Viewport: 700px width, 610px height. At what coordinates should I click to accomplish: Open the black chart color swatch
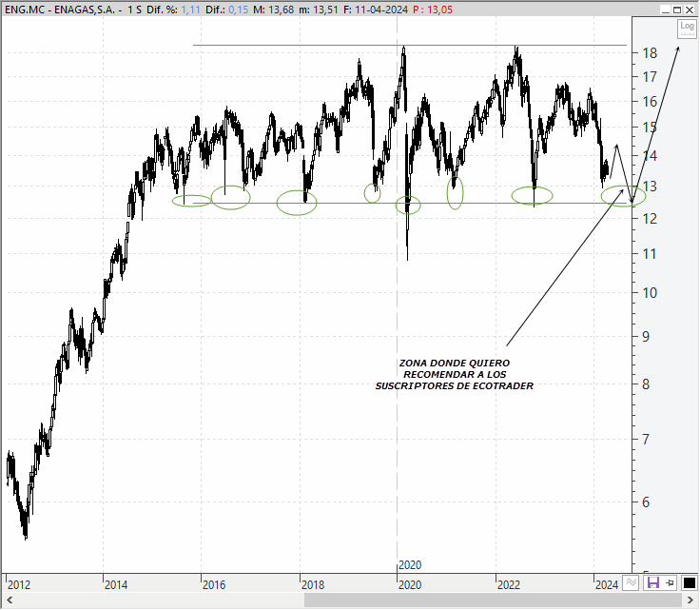(x=689, y=582)
